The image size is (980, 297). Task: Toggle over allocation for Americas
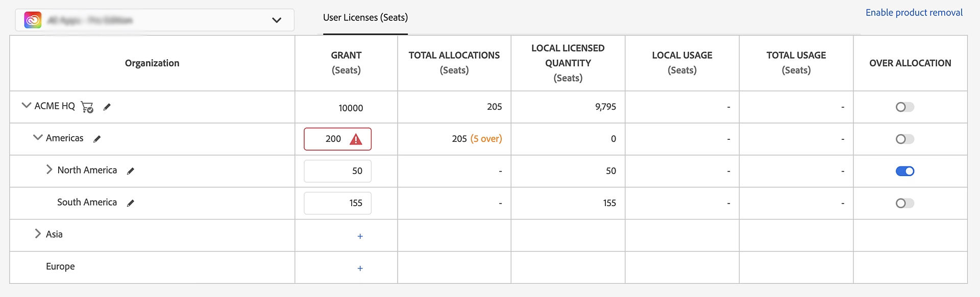click(x=904, y=139)
